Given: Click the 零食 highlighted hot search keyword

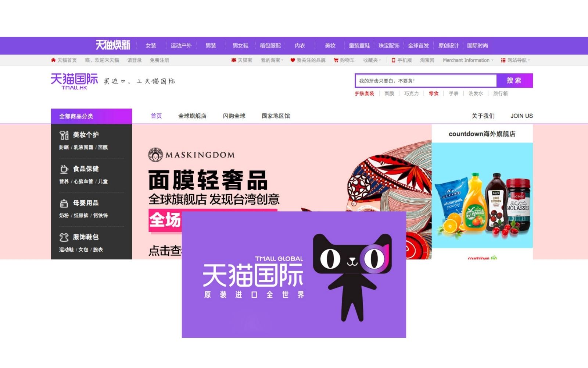Looking at the screenshot, I should tap(433, 93).
